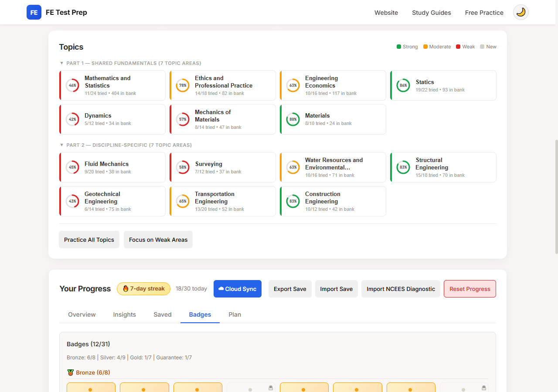The height and width of the screenshot is (392, 558).
Task: Click the 43% ring on Geotechnical Engineering
Action: click(x=72, y=201)
